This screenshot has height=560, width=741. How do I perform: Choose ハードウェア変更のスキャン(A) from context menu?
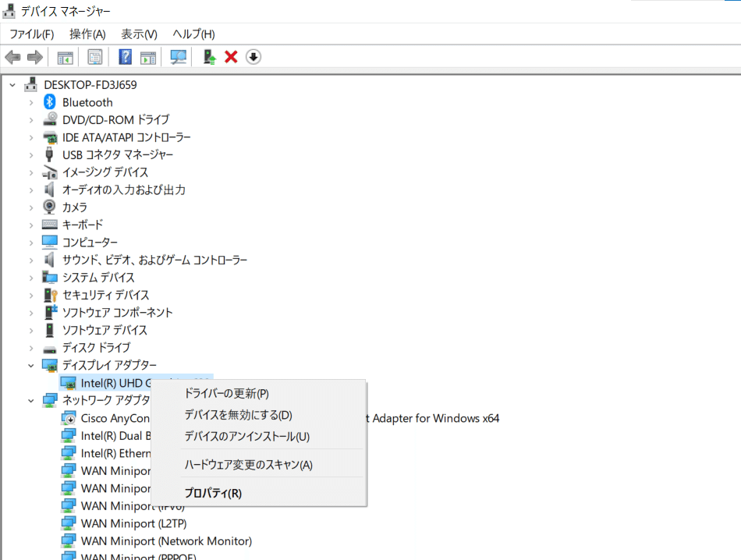[x=258, y=465]
